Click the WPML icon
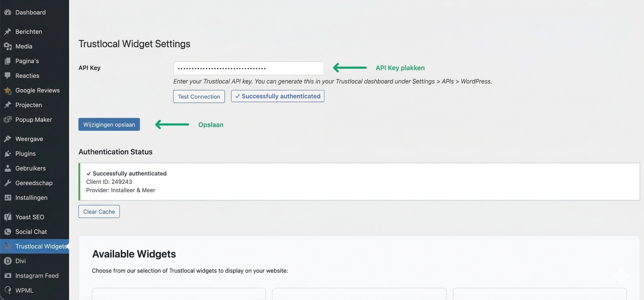This screenshot has height=300, width=644. click(8, 290)
